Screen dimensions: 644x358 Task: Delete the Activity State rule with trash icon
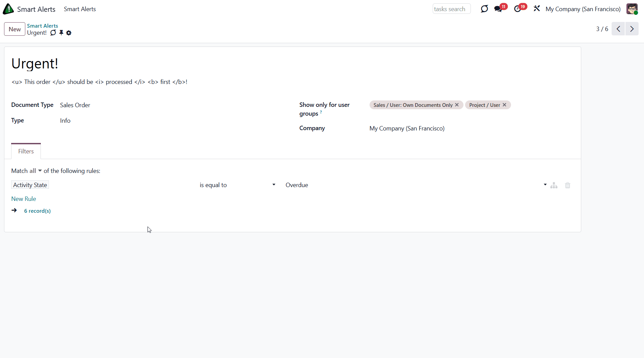click(567, 185)
